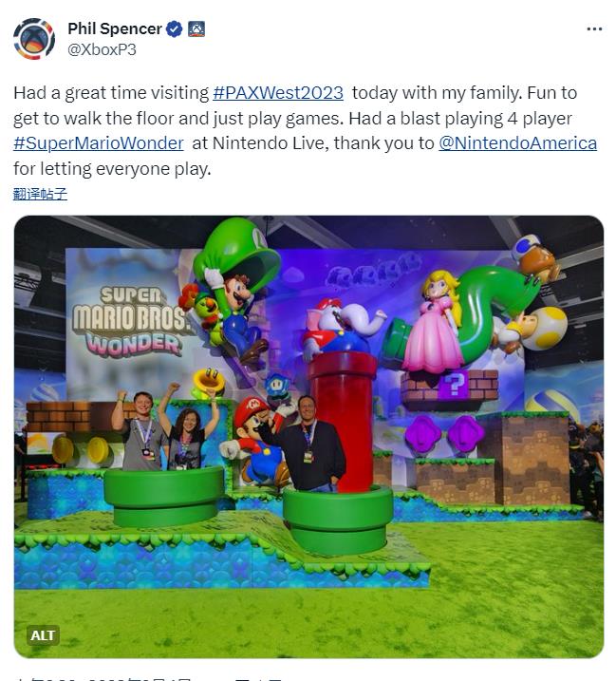
Task: Click the red warp pipe in the photo
Action: pos(344,417)
